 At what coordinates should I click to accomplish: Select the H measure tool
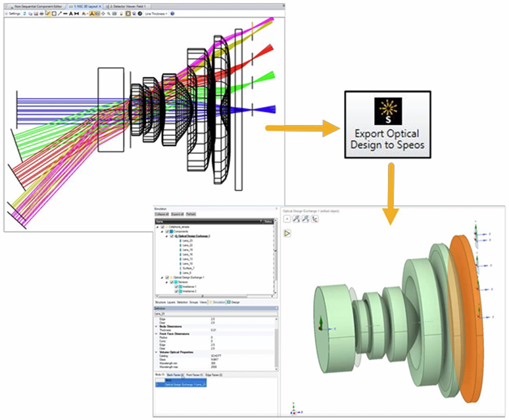click(76, 14)
